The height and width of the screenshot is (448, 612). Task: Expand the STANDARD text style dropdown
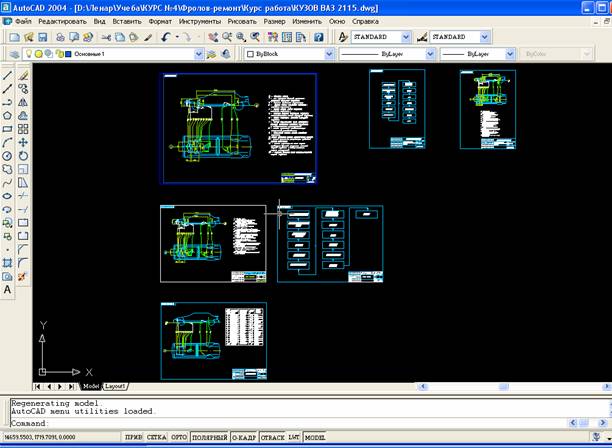(406, 37)
